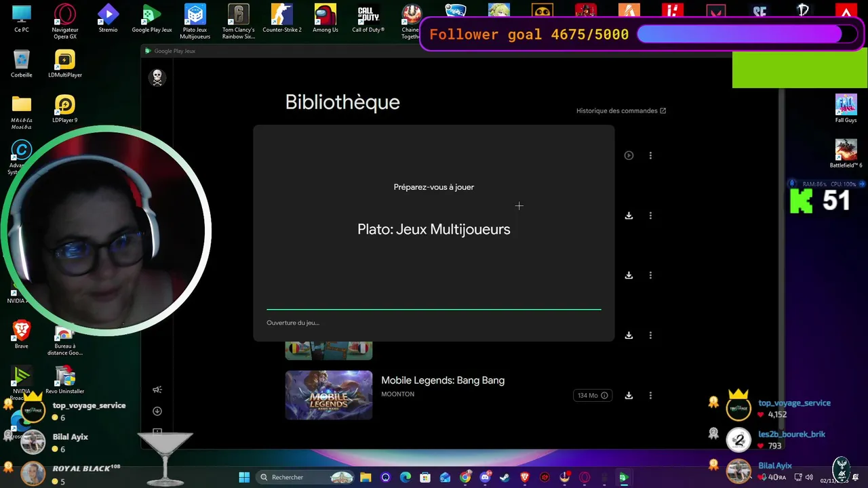Select the Battlefield 6 desktop shortcut
868x488 pixels.
coord(846,154)
